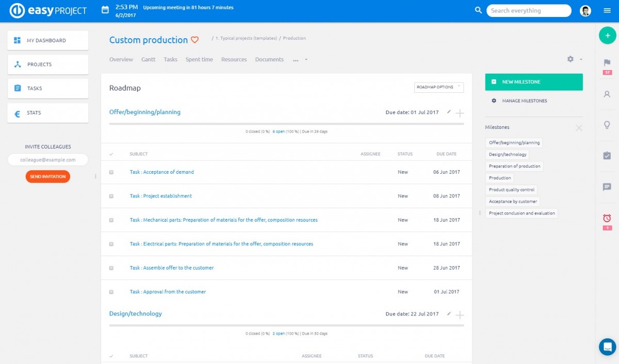Open the checklist clipboard panel icon

607,155
